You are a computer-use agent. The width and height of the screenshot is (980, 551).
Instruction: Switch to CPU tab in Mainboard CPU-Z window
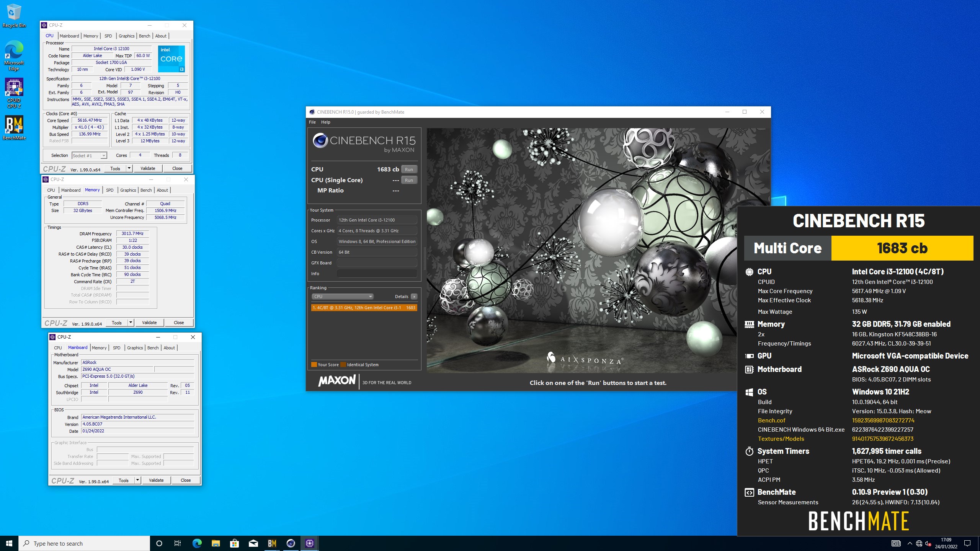pyautogui.click(x=58, y=348)
